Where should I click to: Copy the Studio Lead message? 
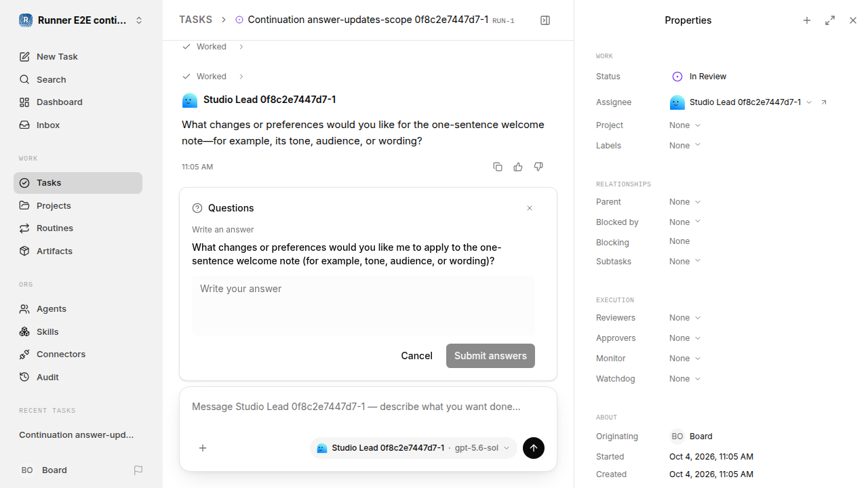coord(498,167)
